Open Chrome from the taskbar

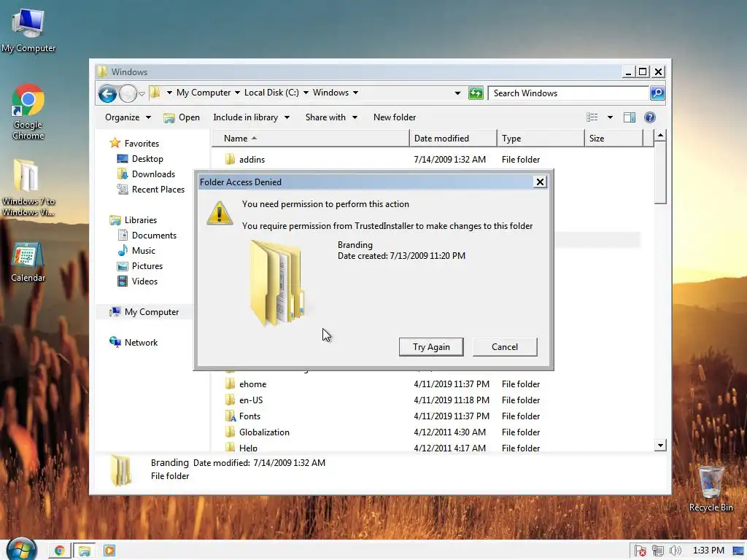point(60,551)
